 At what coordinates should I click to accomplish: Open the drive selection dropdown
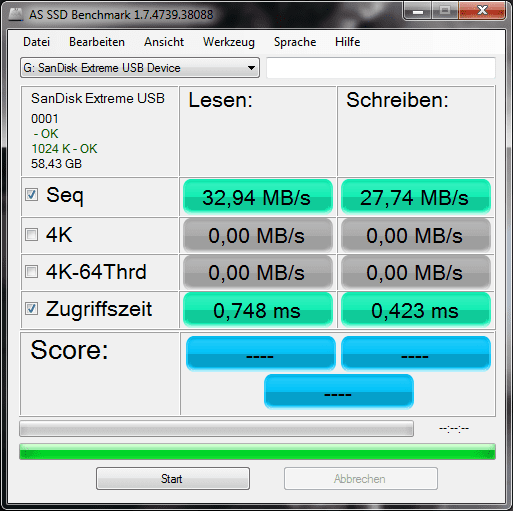[x=140, y=68]
